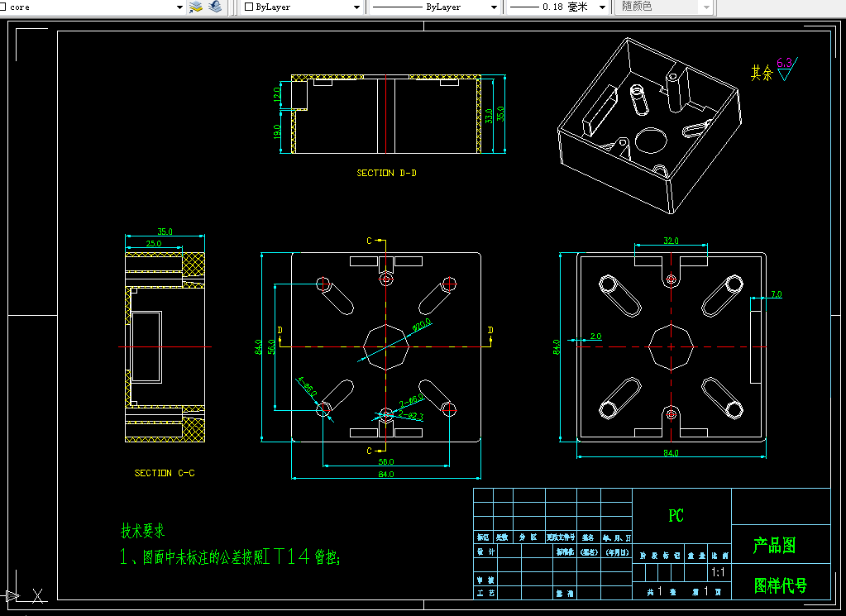
Task: Click the isometric 3D view of the box
Action: [649, 125]
